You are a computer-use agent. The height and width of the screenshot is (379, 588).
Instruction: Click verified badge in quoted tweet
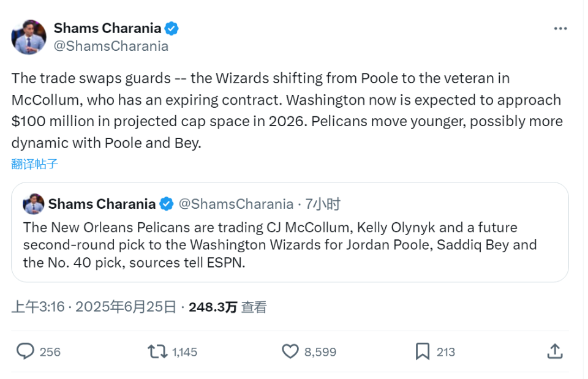(x=167, y=204)
